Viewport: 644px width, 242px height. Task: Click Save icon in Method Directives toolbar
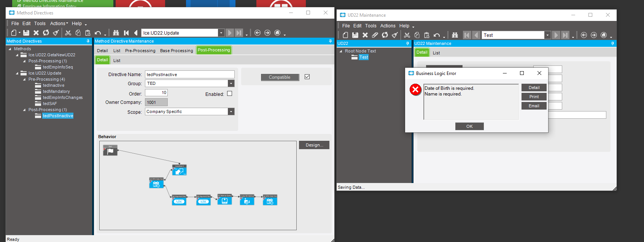(x=26, y=33)
